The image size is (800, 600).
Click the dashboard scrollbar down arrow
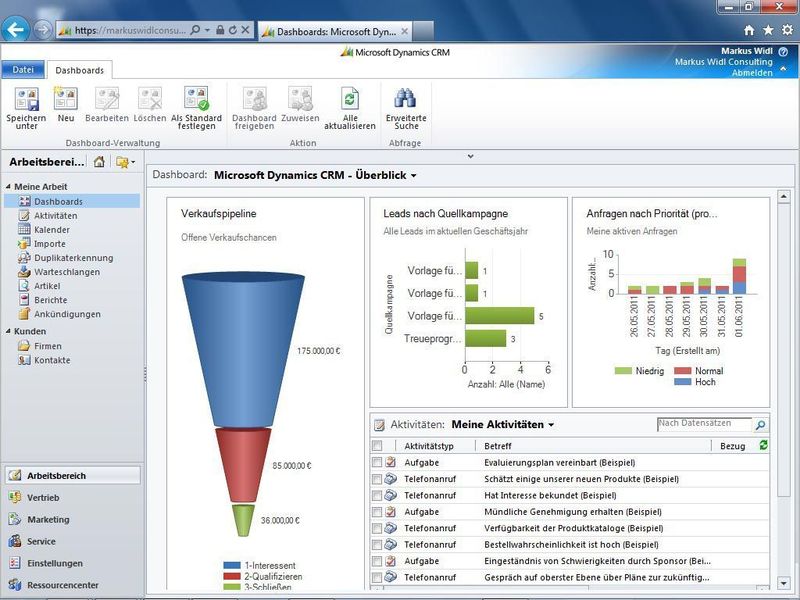[783, 582]
